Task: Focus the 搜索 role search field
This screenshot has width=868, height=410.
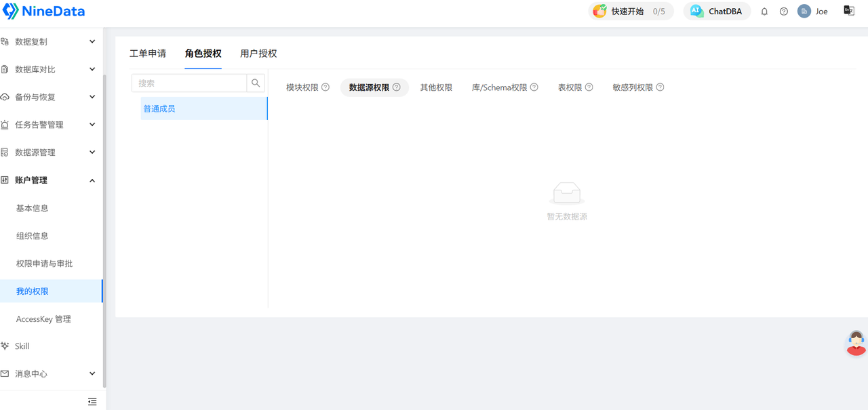Action: pos(189,83)
